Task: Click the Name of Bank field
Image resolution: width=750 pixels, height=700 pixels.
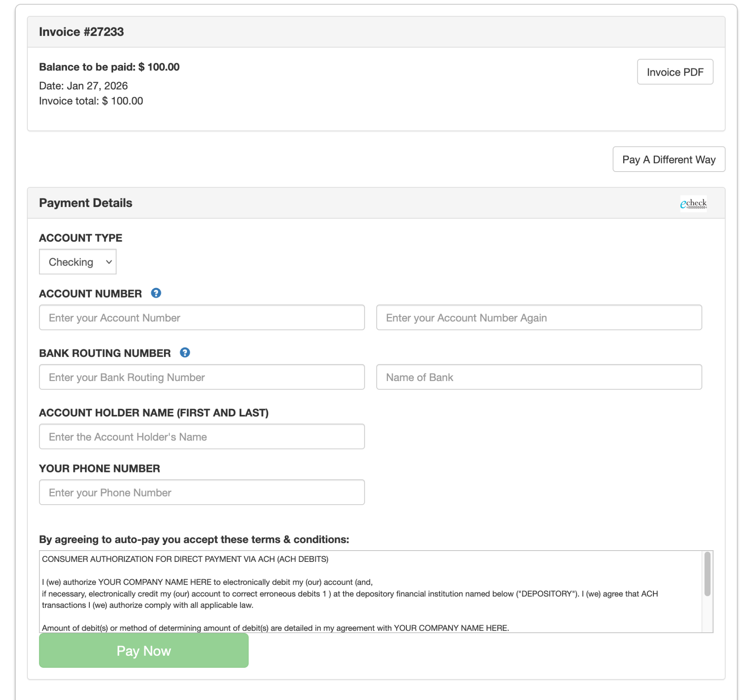Action: click(539, 377)
